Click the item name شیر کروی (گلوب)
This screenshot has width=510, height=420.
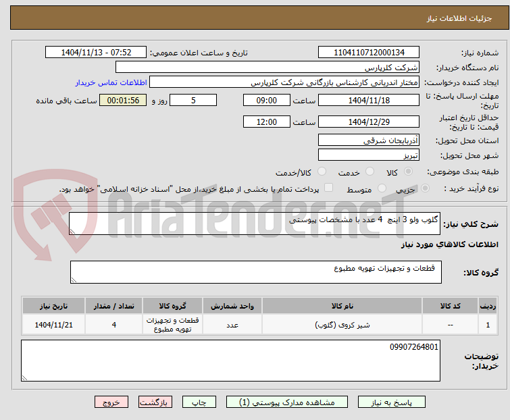coord(342,325)
